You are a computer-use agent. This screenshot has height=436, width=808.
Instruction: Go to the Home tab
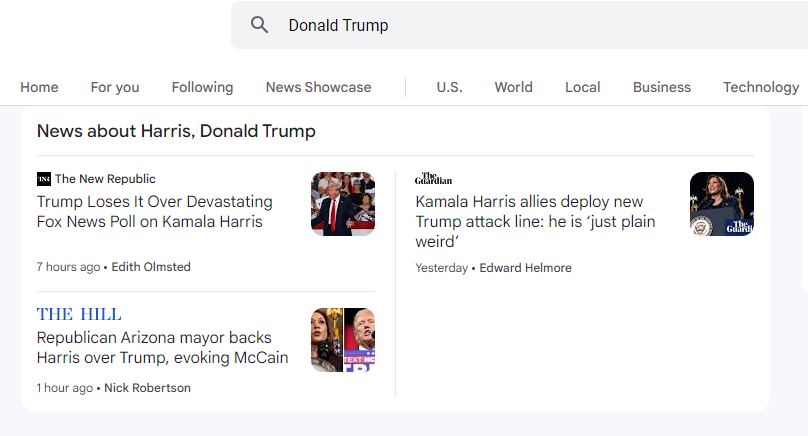pyautogui.click(x=39, y=87)
